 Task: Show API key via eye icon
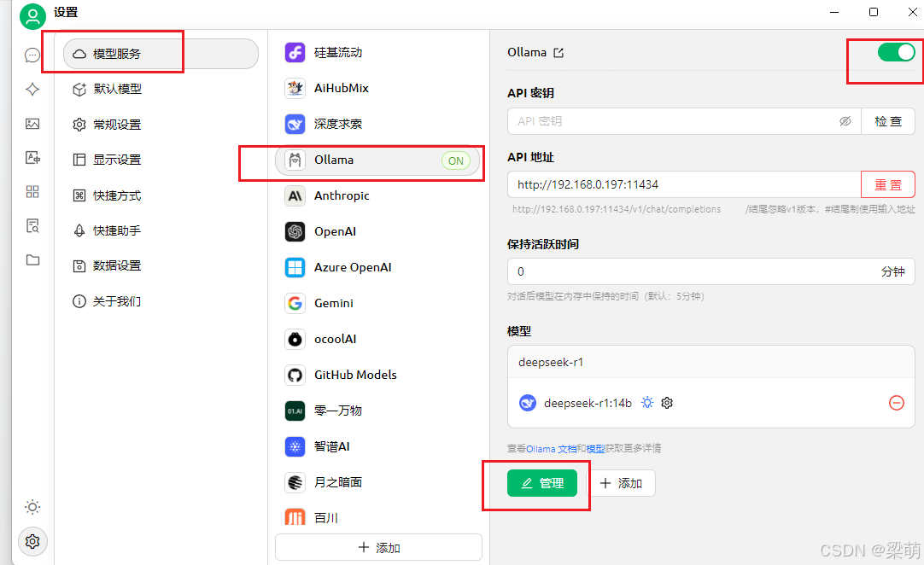click(845, 121)
